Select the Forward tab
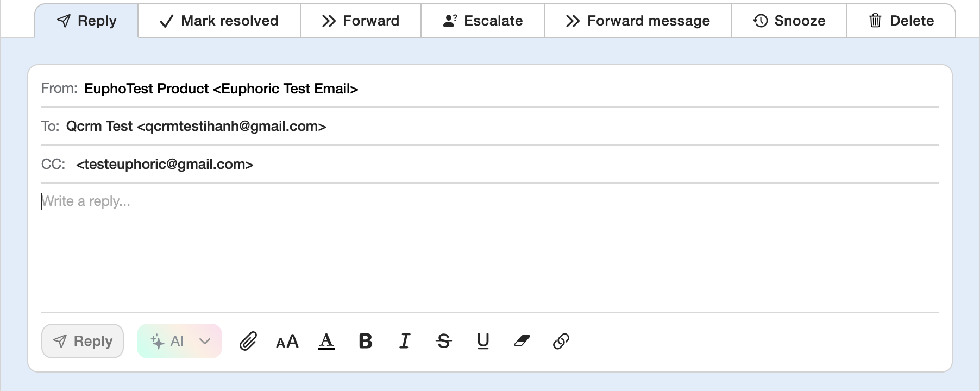 click(x=361, y=21)
